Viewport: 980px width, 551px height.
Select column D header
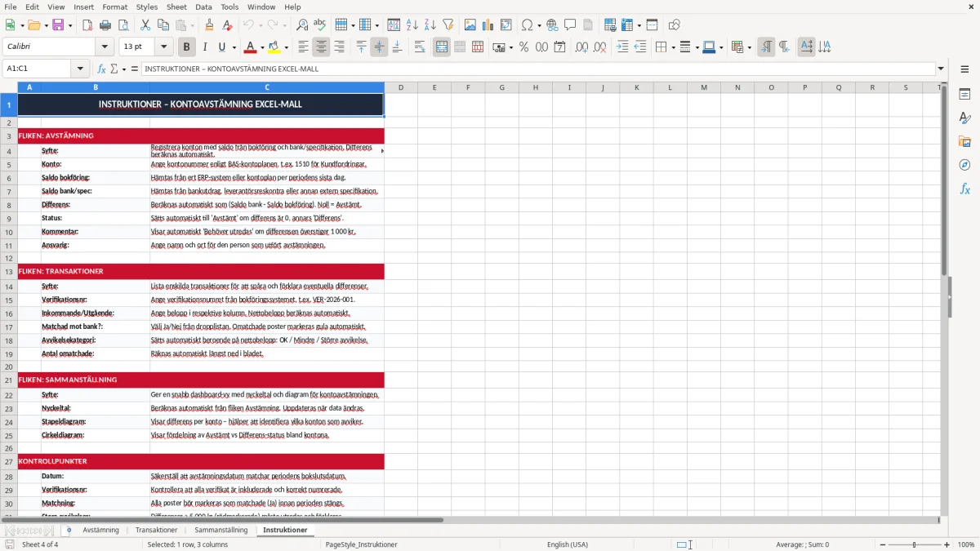401,87
